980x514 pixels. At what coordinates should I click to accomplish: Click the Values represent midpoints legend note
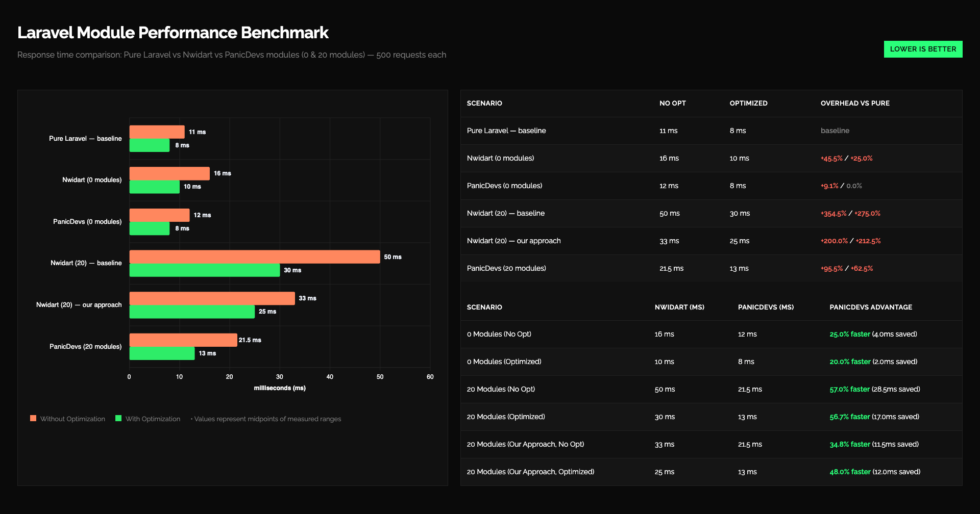coord(266,418)
